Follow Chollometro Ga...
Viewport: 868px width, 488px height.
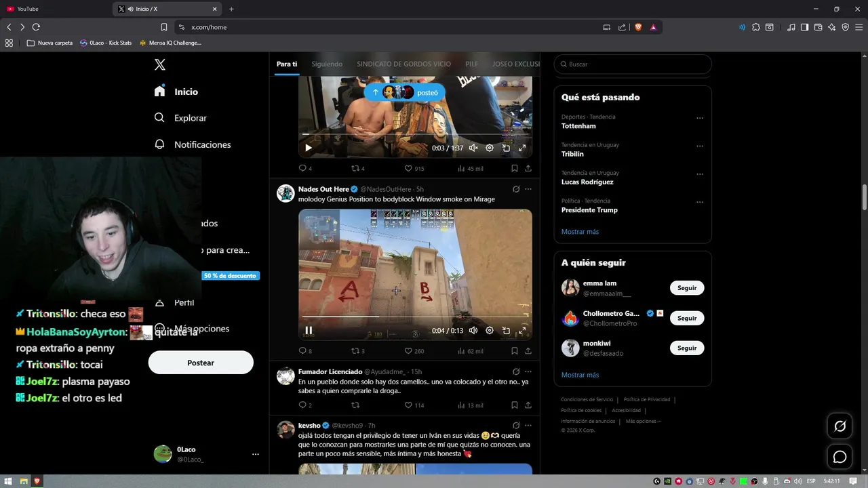pyautogui.click(x=687, y=318)
